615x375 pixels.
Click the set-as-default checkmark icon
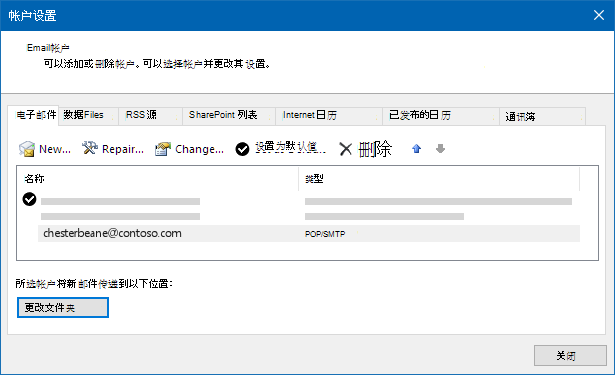click(242, 149)
